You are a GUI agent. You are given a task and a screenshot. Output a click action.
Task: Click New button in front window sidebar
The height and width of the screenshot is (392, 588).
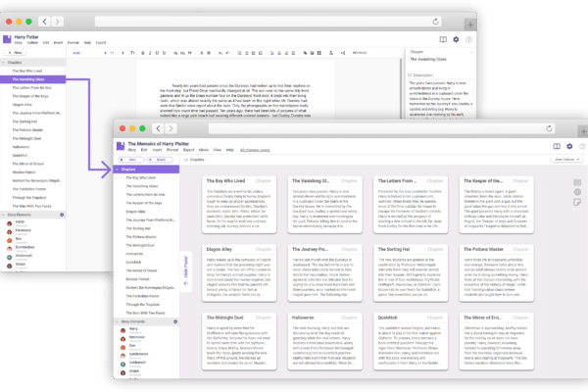(131, 160)
